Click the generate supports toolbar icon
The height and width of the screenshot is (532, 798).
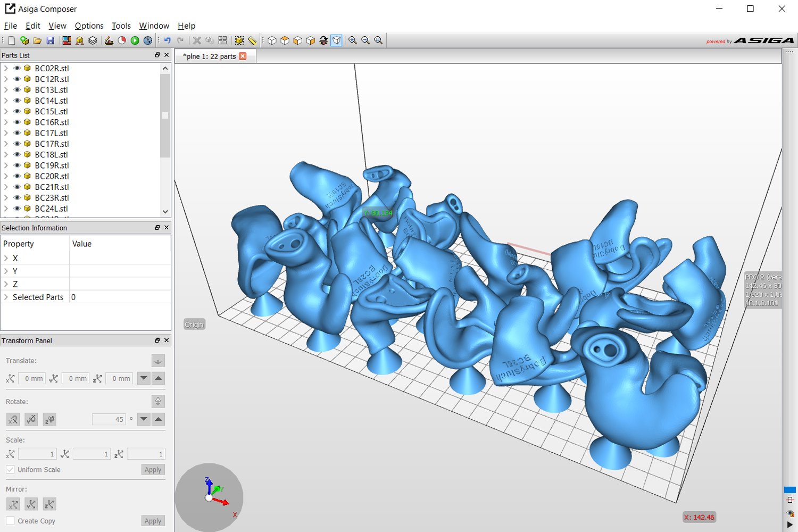click(80, 40)
